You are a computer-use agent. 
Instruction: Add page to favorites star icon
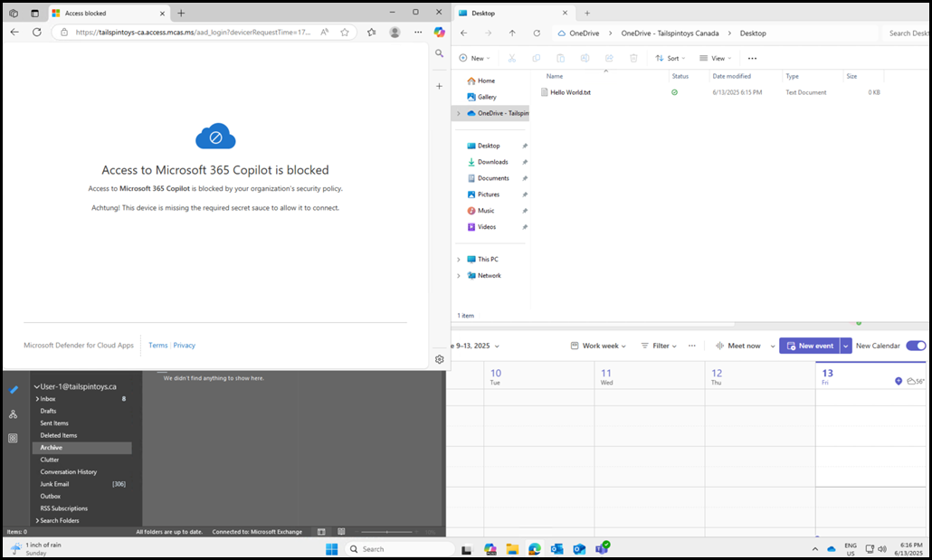point(345,32)
